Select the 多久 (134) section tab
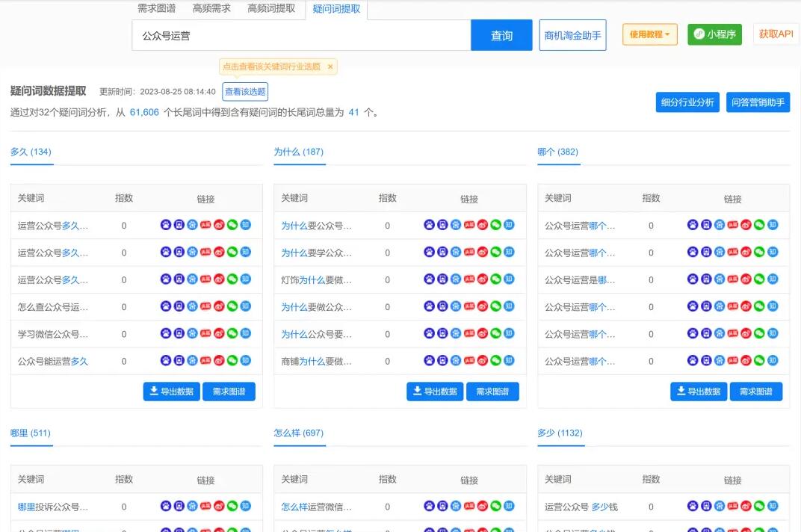This screenshot has width=801, height=532. click(x=31, y=152)
